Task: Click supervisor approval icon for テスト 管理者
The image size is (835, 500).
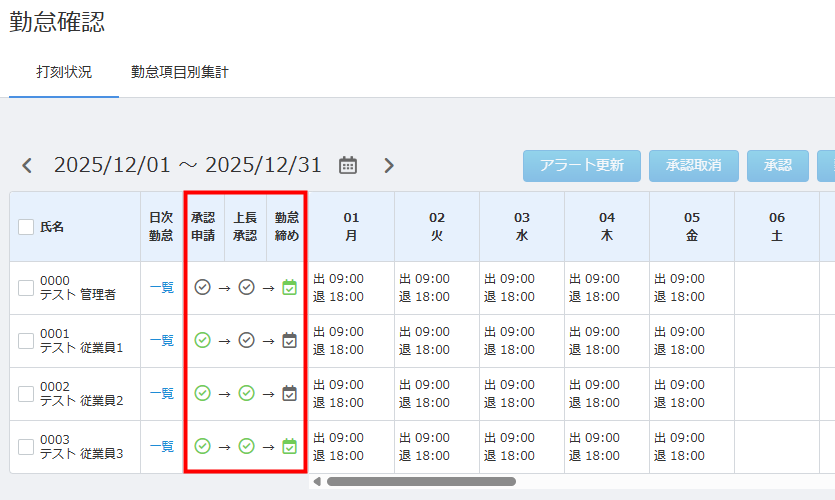Action: point(246,288)
